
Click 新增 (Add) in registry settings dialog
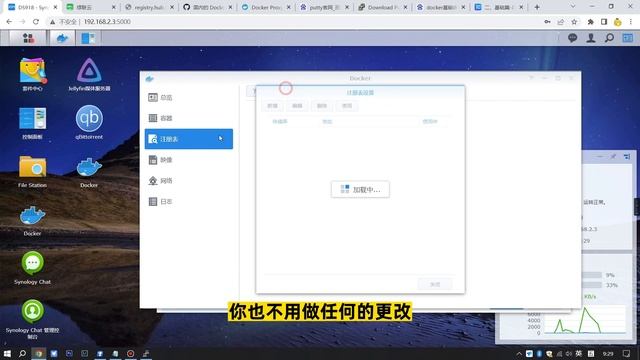tap(272, 106)
